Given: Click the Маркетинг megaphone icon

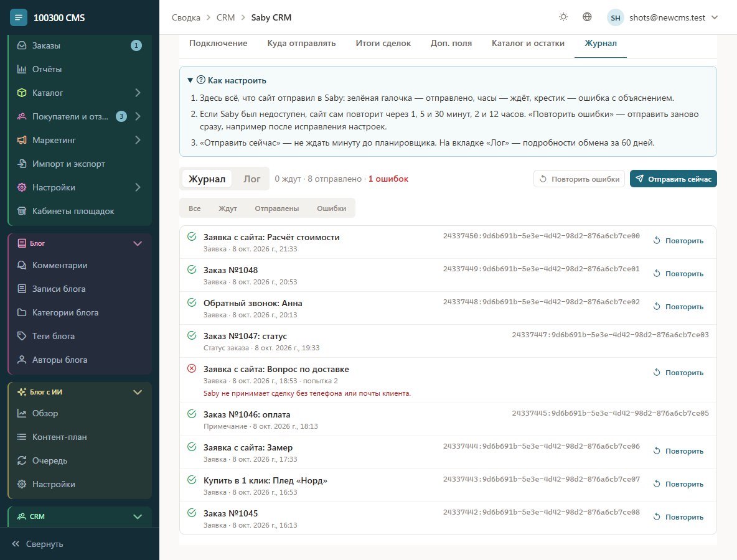Looking at the screenshot, I should (22, 140).
